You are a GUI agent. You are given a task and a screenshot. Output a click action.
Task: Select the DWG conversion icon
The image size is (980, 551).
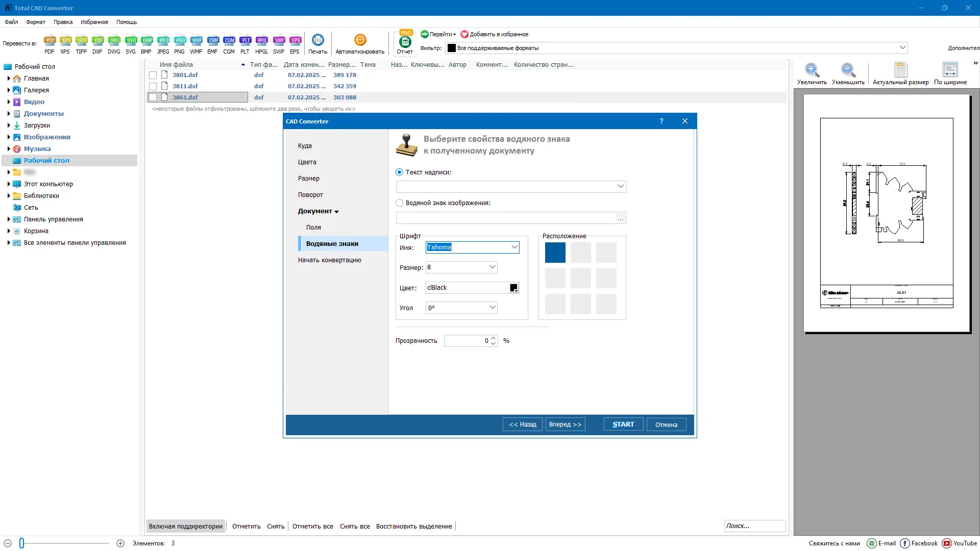pyautogui.click(x=114, y=41)
